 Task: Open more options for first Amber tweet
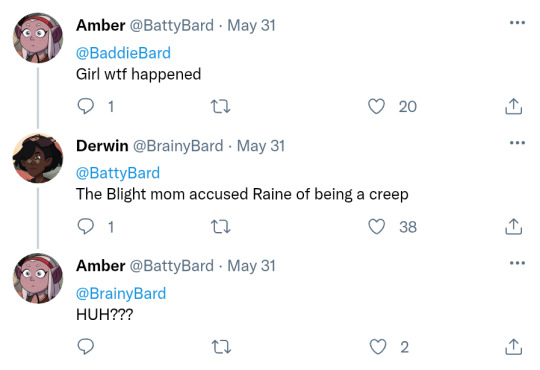pyautogui.click(x=517, y=23)
